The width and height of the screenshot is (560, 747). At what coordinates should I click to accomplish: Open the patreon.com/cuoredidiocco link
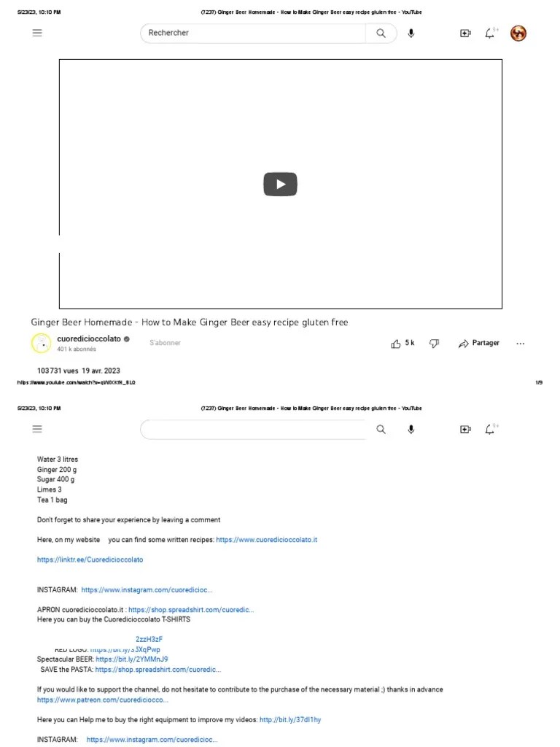pyautogui.click(x=102, y=700)
